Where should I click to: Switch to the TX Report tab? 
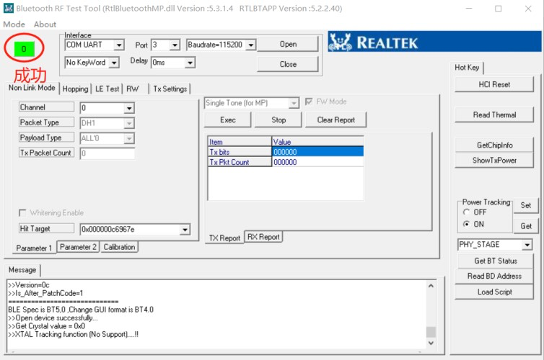[224, 238]
